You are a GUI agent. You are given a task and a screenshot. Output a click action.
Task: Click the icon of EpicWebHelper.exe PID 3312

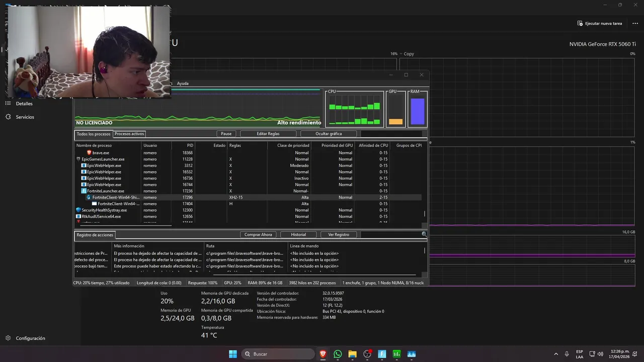click(84, 165)
